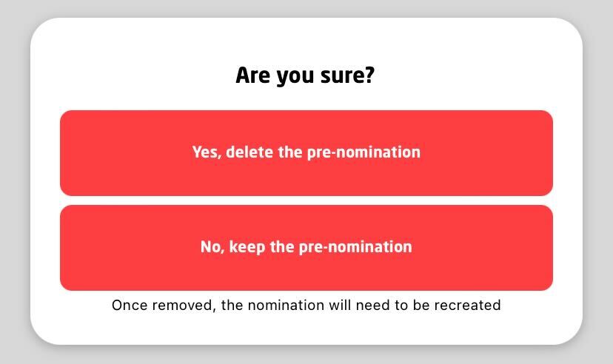Click Yes, delete the pre-nomination button
The height and width of the screenshot is (364, 613).
pos(306,152)
